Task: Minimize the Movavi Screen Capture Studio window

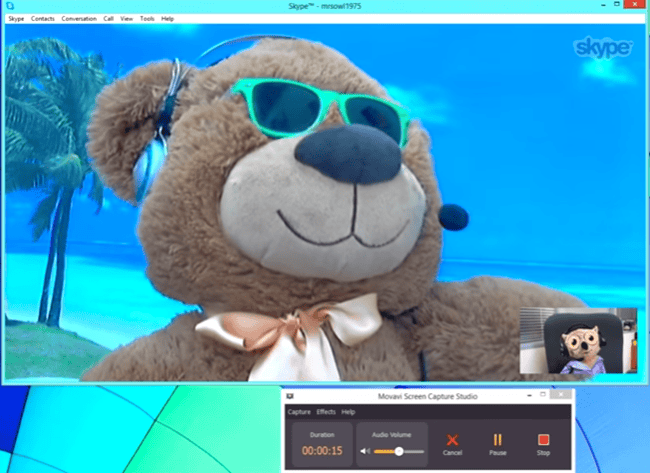Action: click(x=529, y=395)
